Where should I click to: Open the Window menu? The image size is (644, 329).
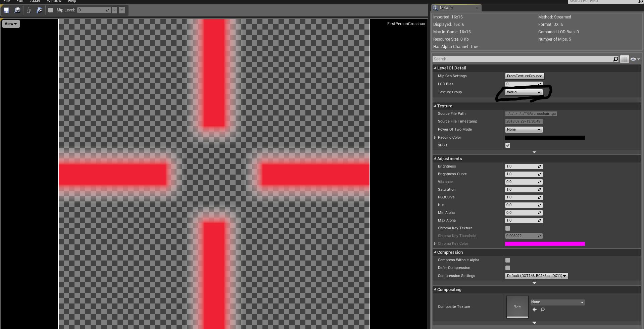tap(54, 1)
